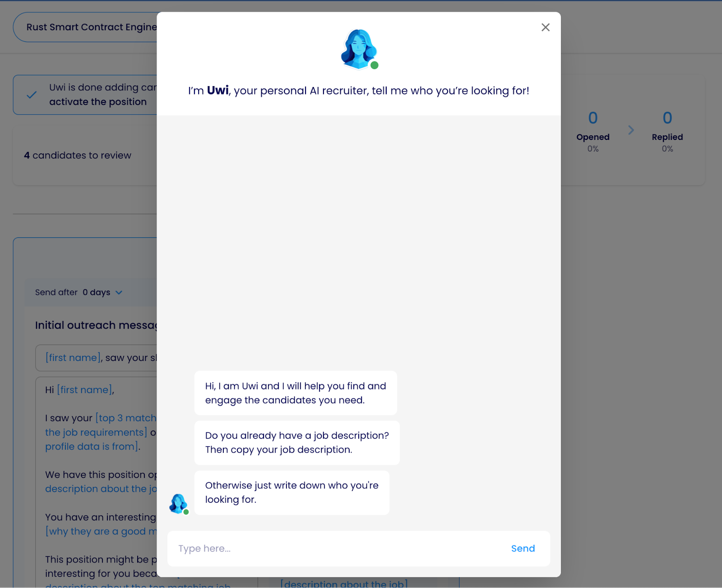This screenshot has width=722, height=588.
Task: Click the 'activate the position' text
Action: pyautogui.click(x=98, y=102)
